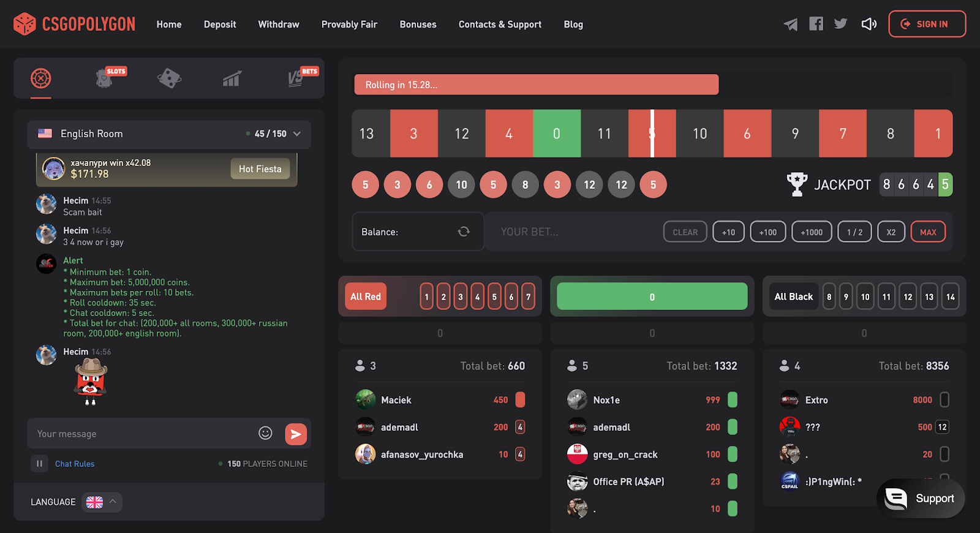Click Nox1e's avatar in green bets
This screenshot has width=980, height=533.
pyautogui.click(x=578, y=399)
